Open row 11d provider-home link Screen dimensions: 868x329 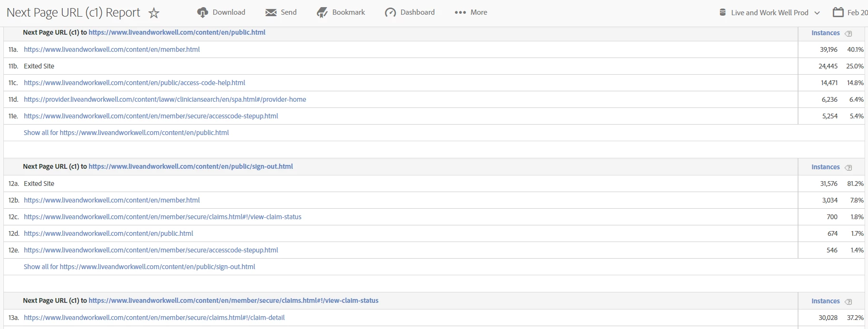pos(165,99)
